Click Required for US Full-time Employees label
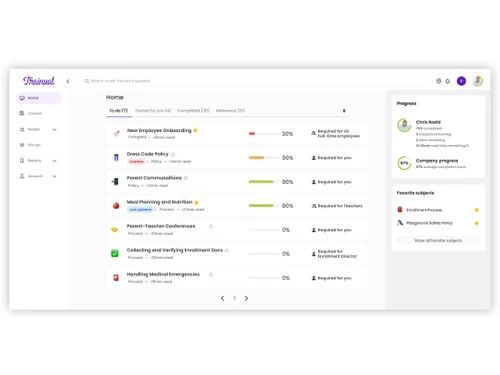500x375 pixels. [339, 134]
